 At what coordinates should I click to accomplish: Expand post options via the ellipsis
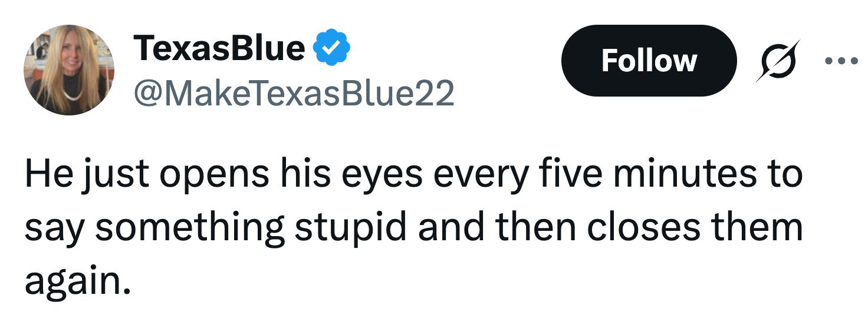[841, 61]
